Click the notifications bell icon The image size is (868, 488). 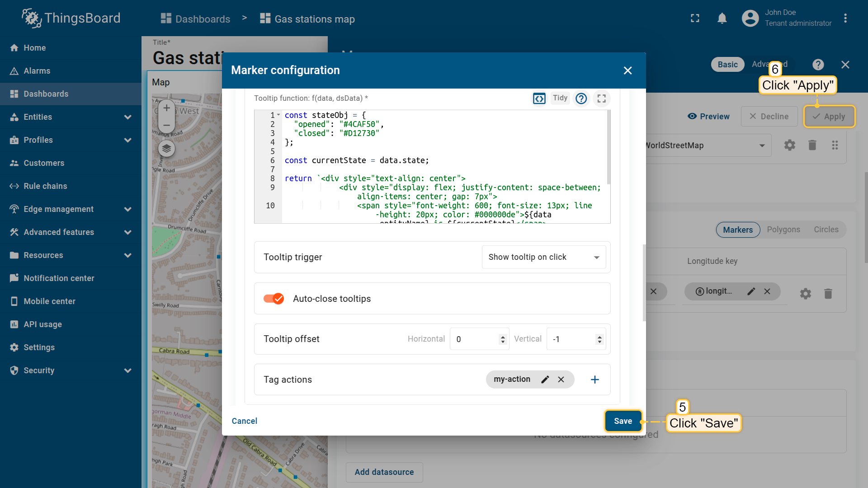(722, 19)
